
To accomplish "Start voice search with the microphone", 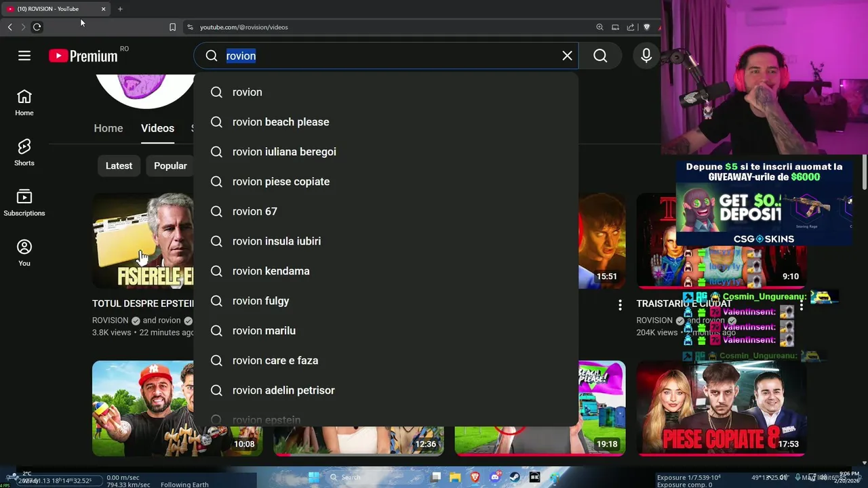I will point(646,56).
